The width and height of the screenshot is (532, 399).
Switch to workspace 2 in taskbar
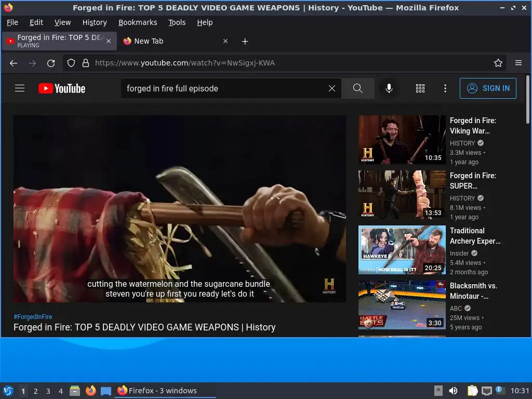point(36,391)
